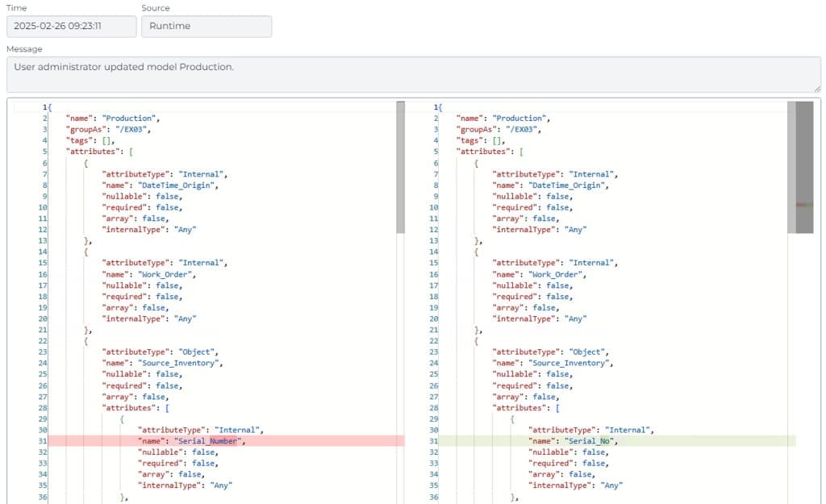Place cursor on "Source_Inventory" in right pane
The height and width of the screenshot is (504, 826).
coord(574,363)
